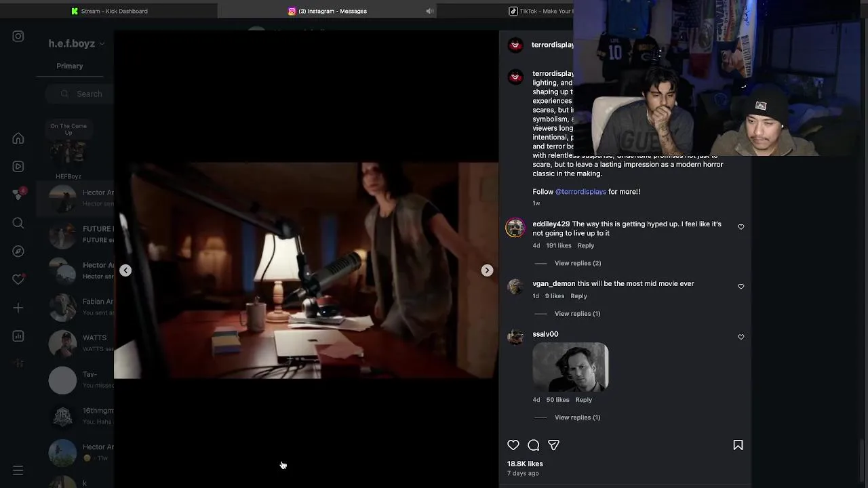Expand View replies (1) under vgan_demon
The height and width of the screenshot is (488, 868).
click(577, 313)
